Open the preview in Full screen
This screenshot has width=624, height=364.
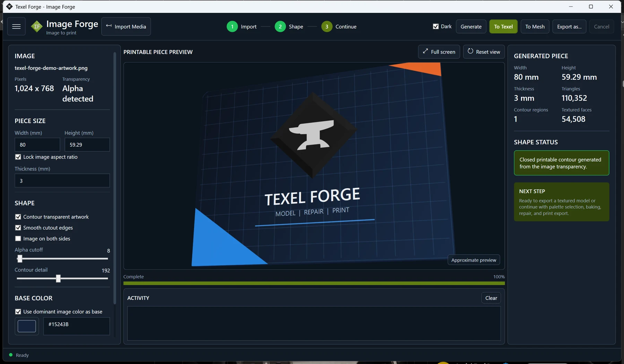[x=439, y=52]
